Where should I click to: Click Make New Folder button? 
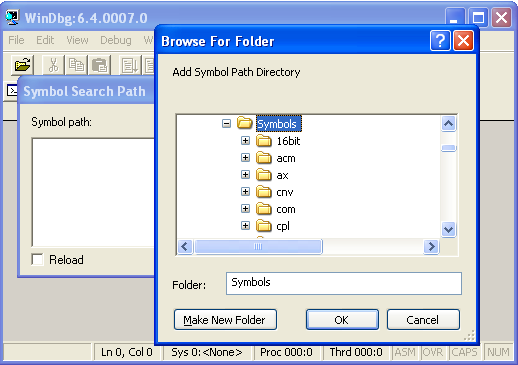click(225, 320)
